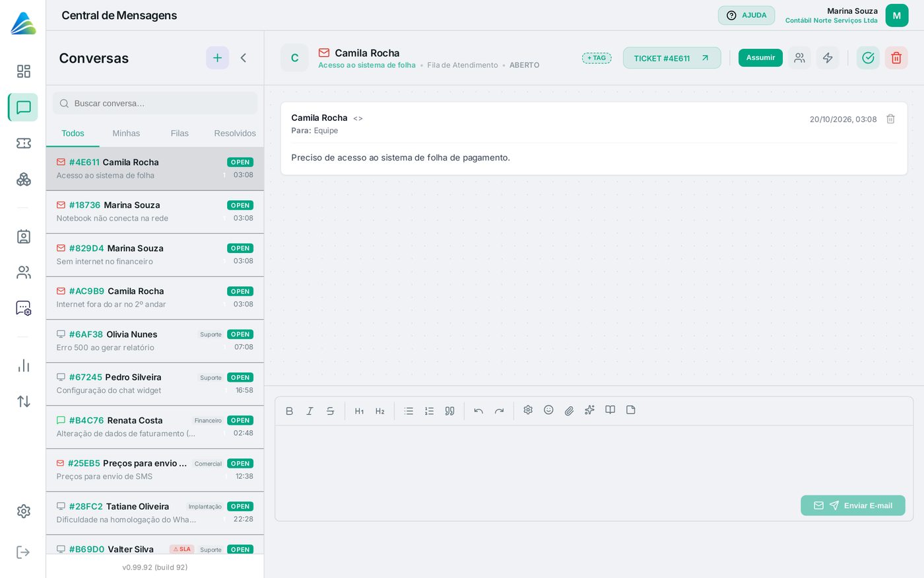Image resolution: width=924 pixels, height=578 pixels.
Task: Undo the last edit in editor
Action: [478, 411]
